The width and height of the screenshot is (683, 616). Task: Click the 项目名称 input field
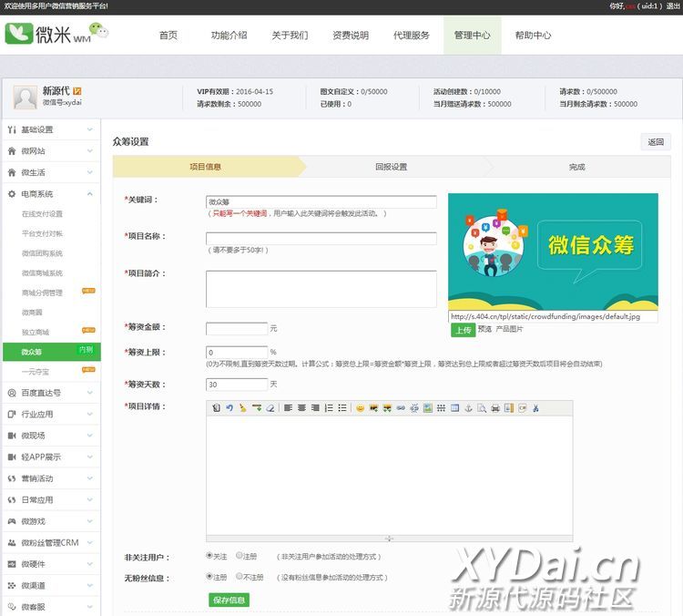pyautogui.click(x=321, y=238)
